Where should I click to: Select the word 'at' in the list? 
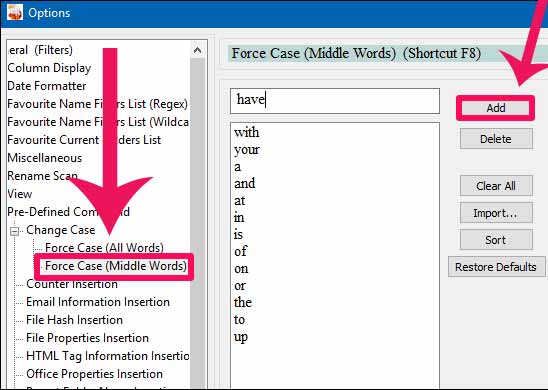240,201
